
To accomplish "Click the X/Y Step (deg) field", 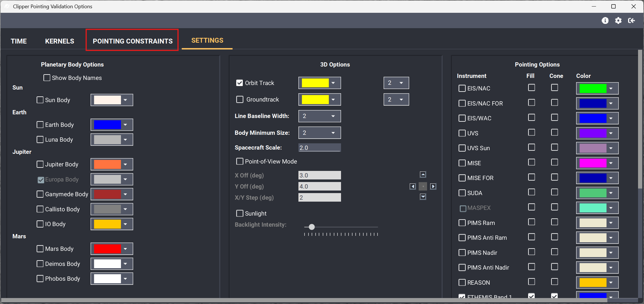I will [x=319, y=197].
